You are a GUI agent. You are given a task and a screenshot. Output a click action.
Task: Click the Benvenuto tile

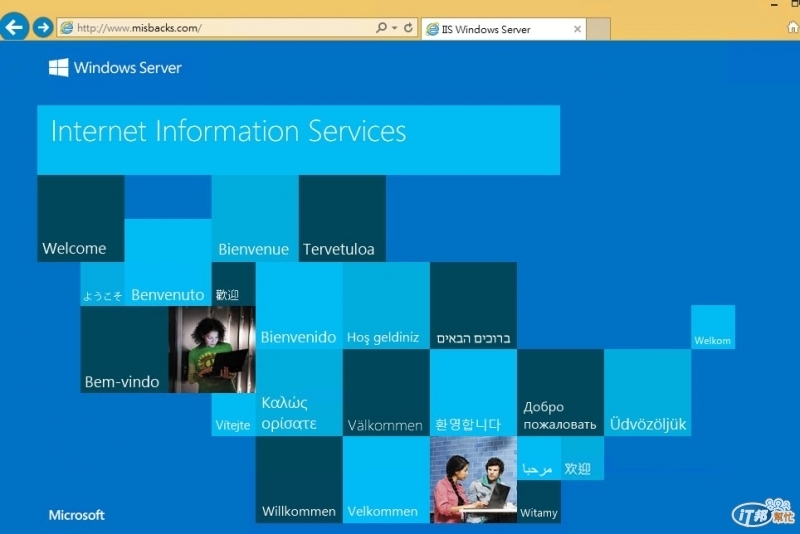pyautogui.click(x=168, y=262)
